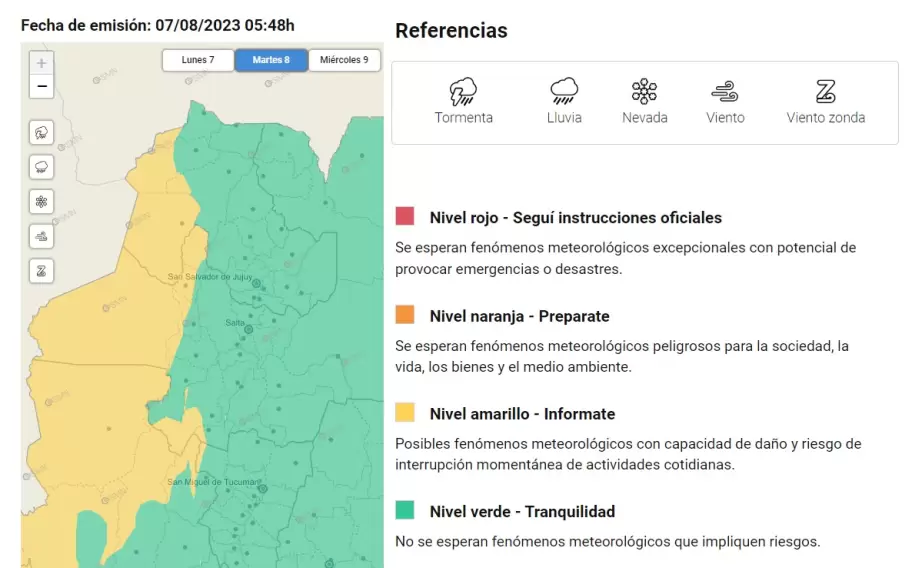Click the Tormenta reference icon
912x568 pixels.
coord(463,91)
